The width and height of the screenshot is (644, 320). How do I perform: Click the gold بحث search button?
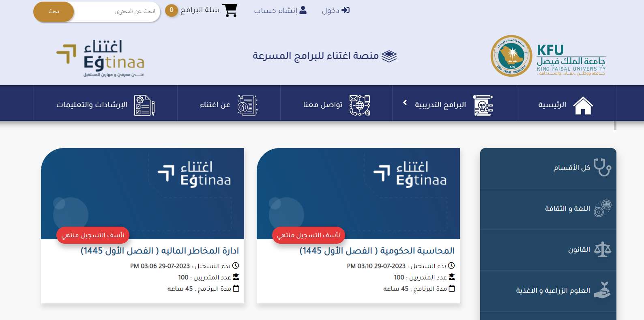coord(54,11)
